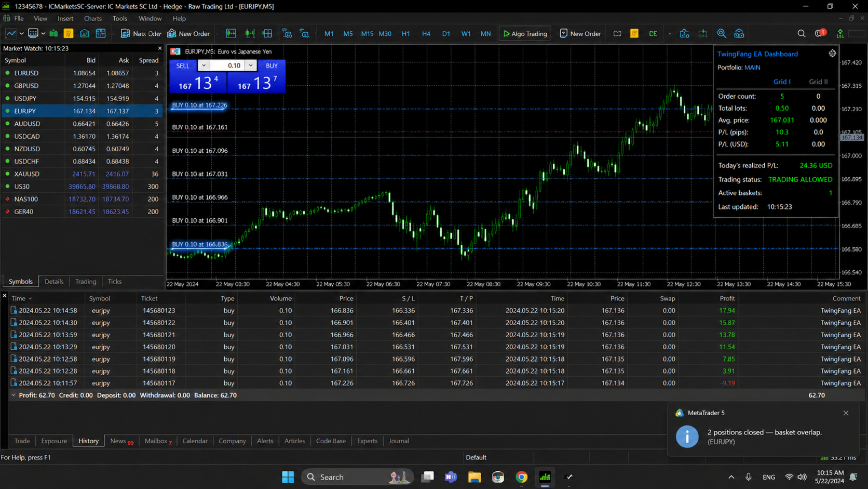
Task: Click the zoom-in magnifier toolbar icon
Action: 721,34
